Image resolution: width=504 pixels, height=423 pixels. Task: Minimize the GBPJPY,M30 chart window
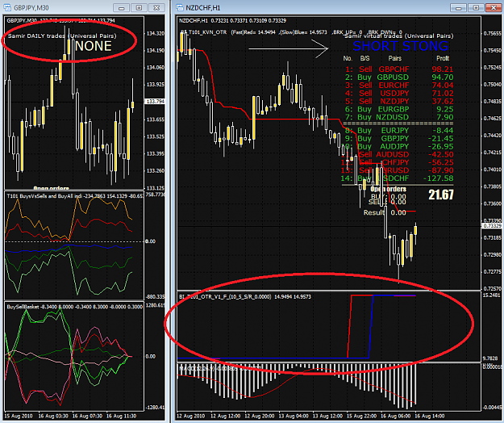tap(121, 8)
